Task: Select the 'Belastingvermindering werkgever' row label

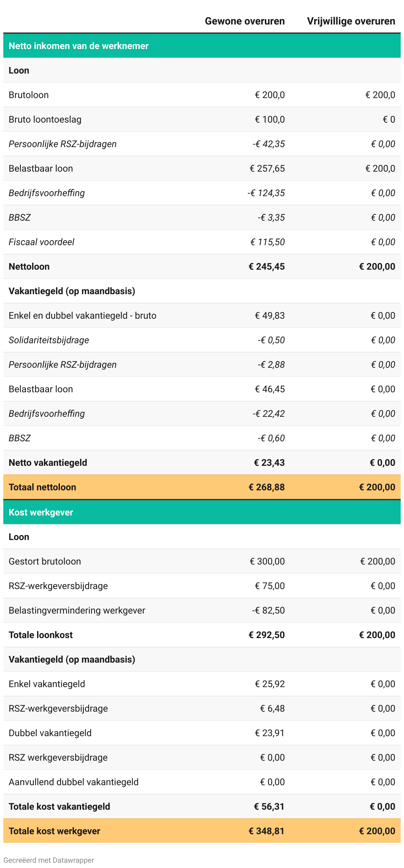Action: point(77,610)
